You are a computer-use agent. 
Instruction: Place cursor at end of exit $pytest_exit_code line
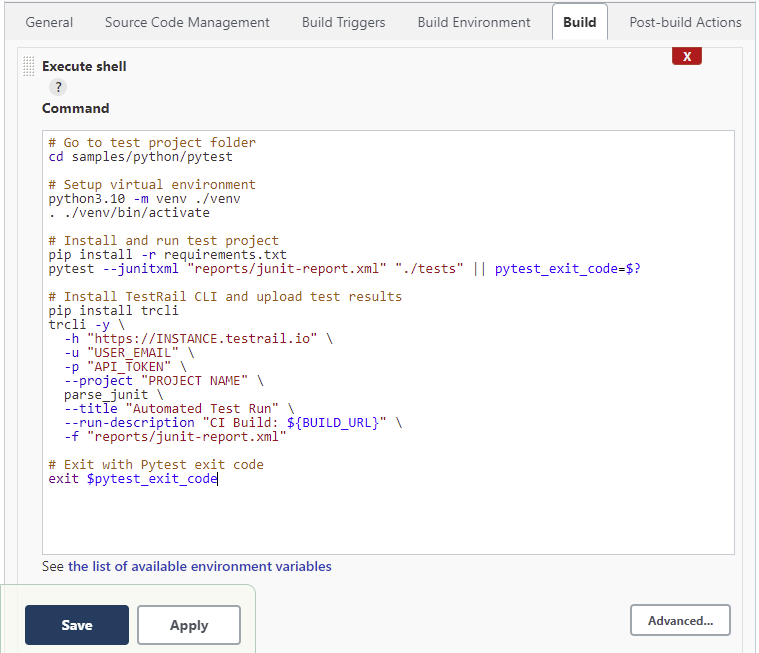pyautogui.click(x=218, y=479)
